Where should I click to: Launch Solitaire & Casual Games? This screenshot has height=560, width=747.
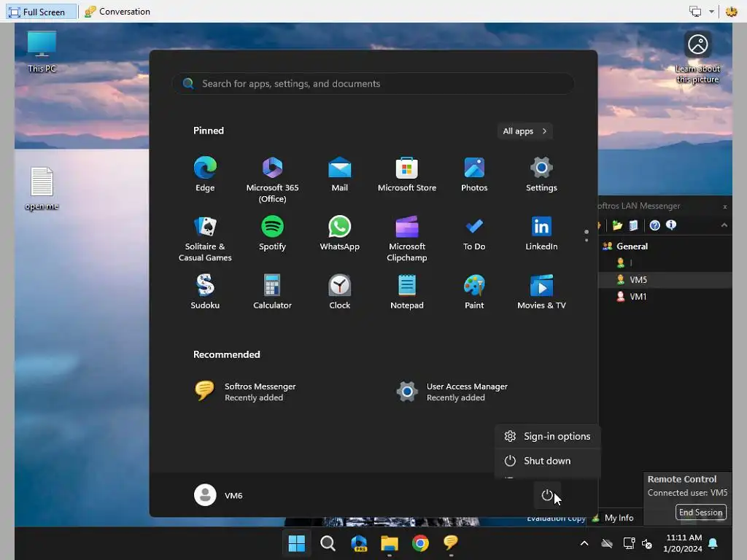click(x=205, y=238)
